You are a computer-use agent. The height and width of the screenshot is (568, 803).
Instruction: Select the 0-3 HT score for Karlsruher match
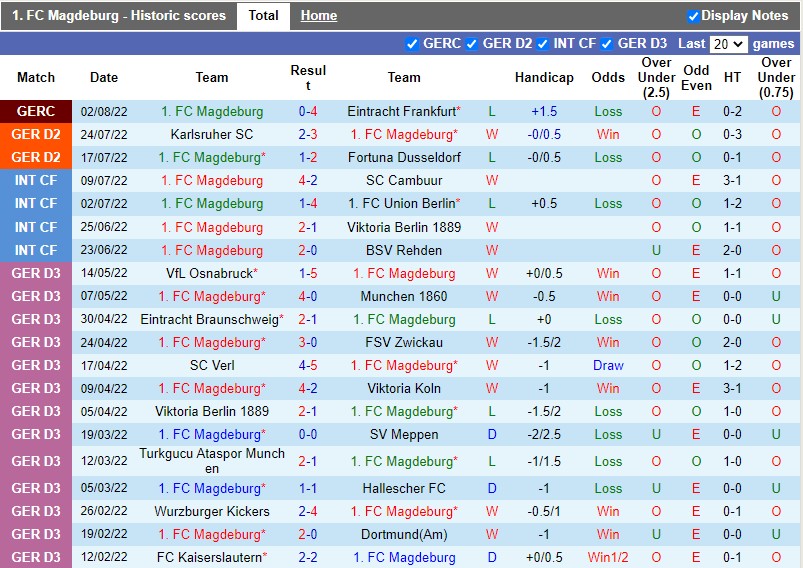pos(732,135)
